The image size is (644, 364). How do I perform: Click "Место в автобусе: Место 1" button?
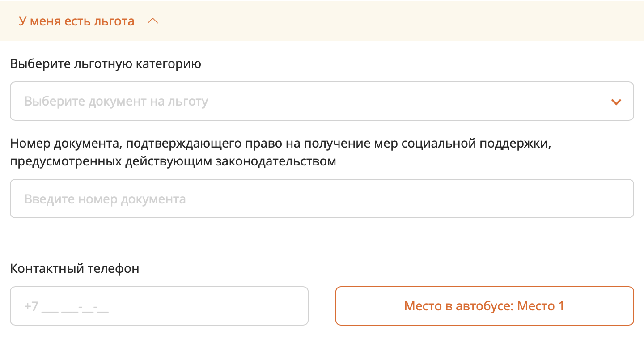pos(485,306)
